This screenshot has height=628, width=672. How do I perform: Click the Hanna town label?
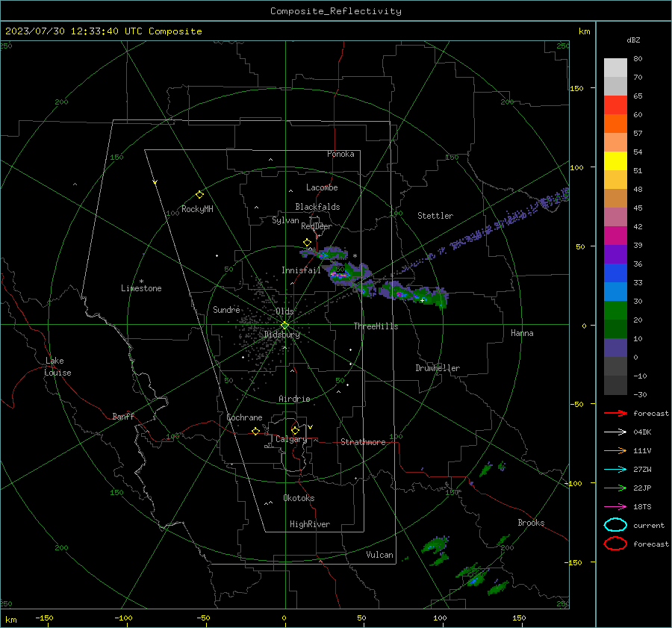[522, 333]
